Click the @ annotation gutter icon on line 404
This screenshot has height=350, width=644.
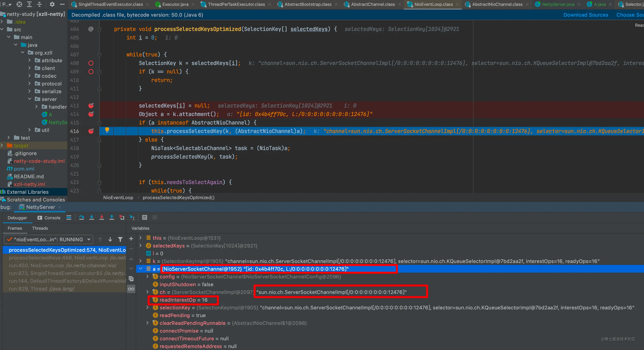(91, 29)
